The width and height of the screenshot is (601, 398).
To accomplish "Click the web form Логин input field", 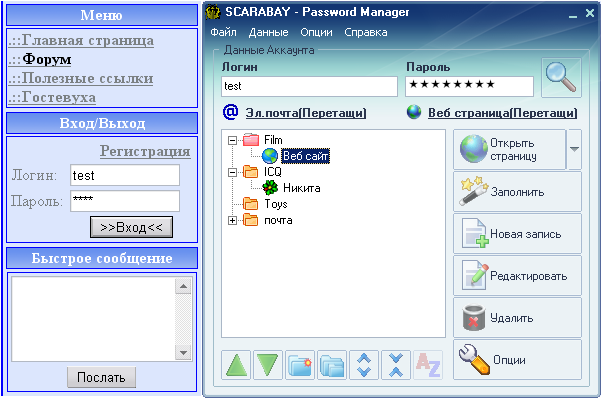I will 125,175.
